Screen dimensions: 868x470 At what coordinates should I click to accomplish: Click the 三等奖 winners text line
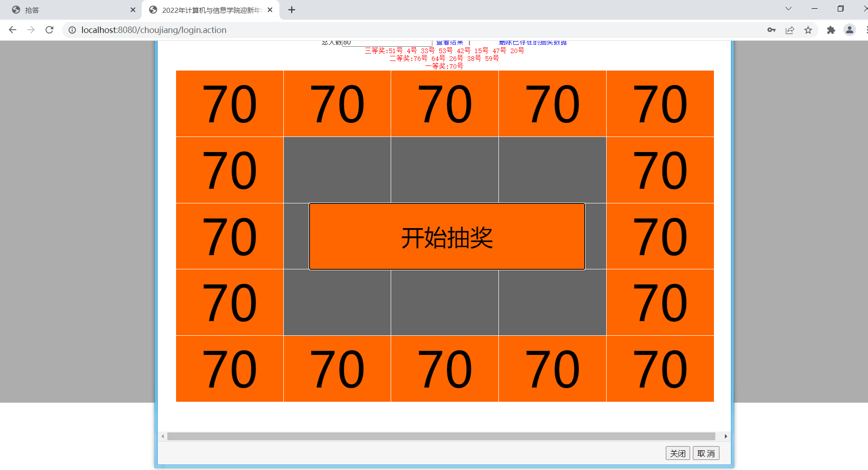coord(444,51)
